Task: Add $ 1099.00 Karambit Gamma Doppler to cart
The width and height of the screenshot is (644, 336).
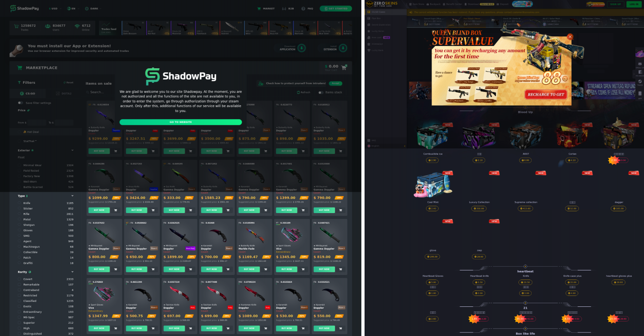Action: tap(115, 210)
